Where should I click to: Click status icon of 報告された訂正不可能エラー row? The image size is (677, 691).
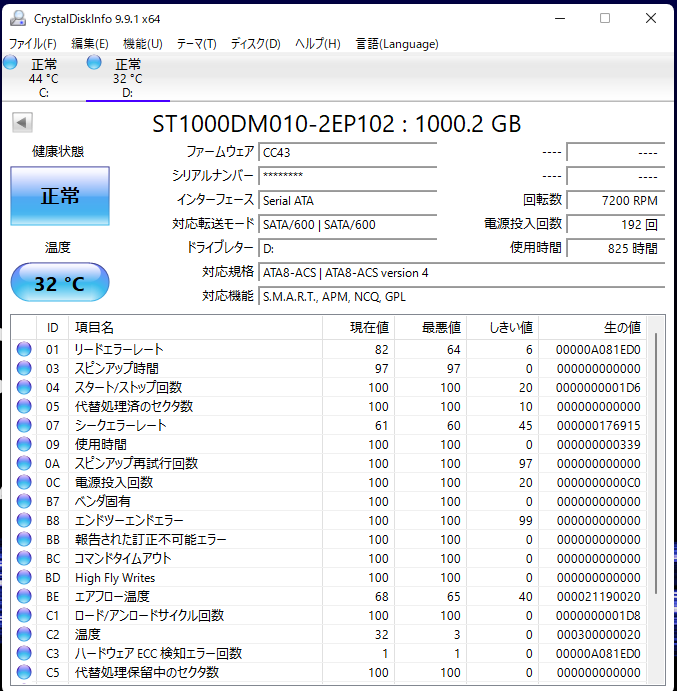tap(24, 539)
